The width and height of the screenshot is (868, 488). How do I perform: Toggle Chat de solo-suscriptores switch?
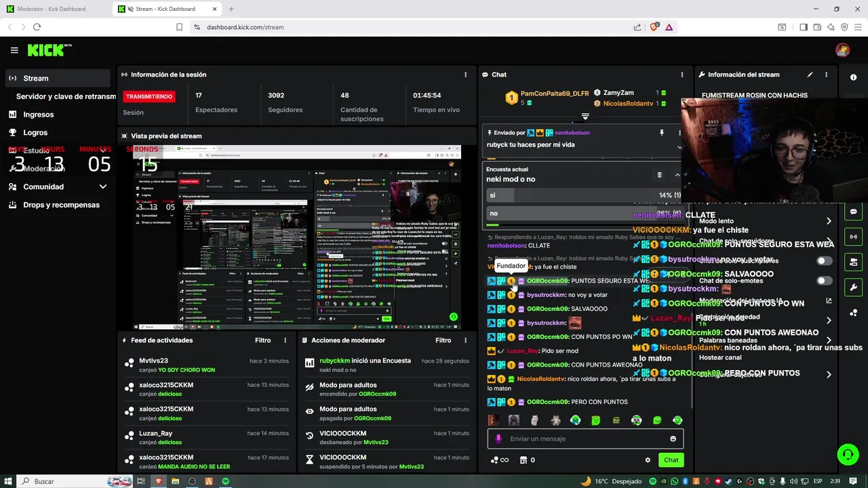824,260
